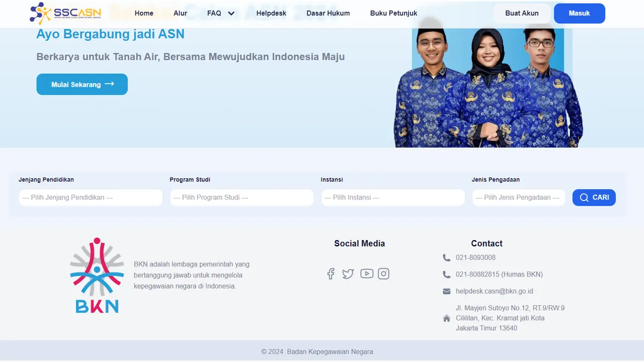Click the Social Media heading
This screenshot has width=644, height=362.
(x=360, y=243)
